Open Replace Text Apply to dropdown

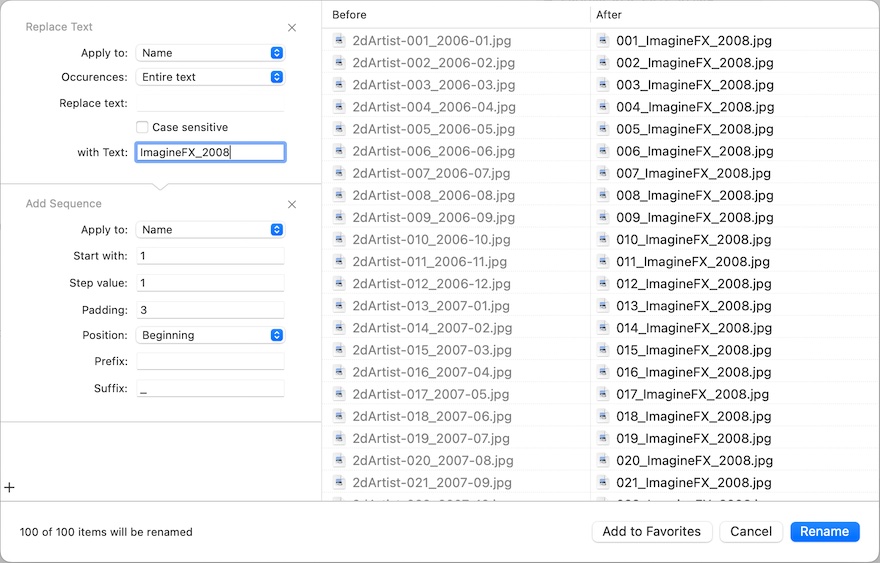coord(210,53)
